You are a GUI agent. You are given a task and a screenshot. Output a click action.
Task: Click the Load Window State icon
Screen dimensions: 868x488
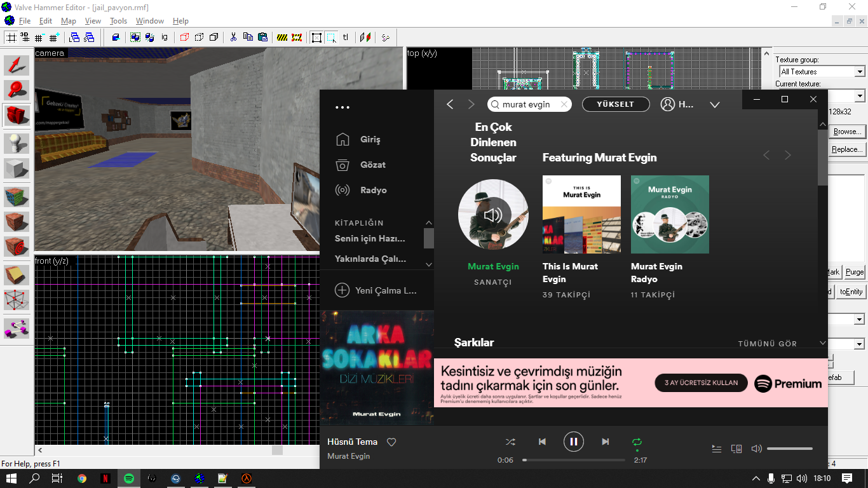pyautogui.click(x=74, y=37)
